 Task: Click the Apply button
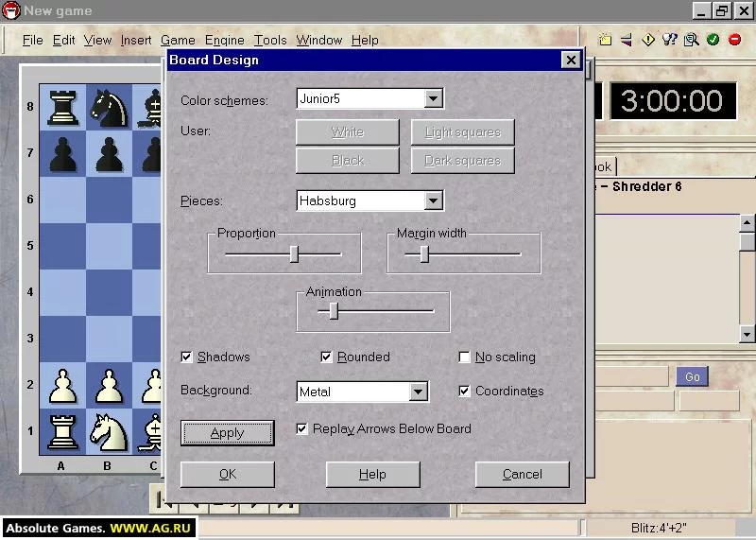228,433
